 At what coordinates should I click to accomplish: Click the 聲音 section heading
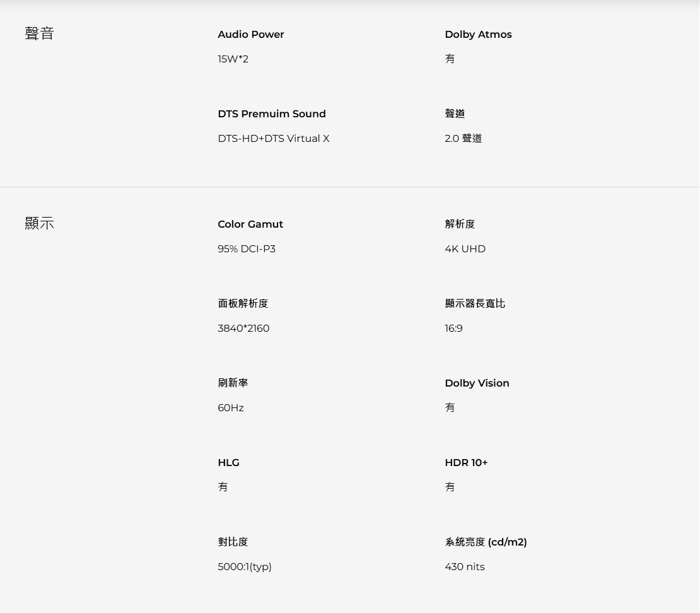click(x=39, y=33)
